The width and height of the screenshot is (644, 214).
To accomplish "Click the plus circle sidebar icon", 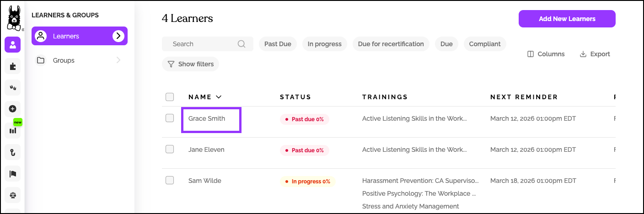I will tap(13, 109).
